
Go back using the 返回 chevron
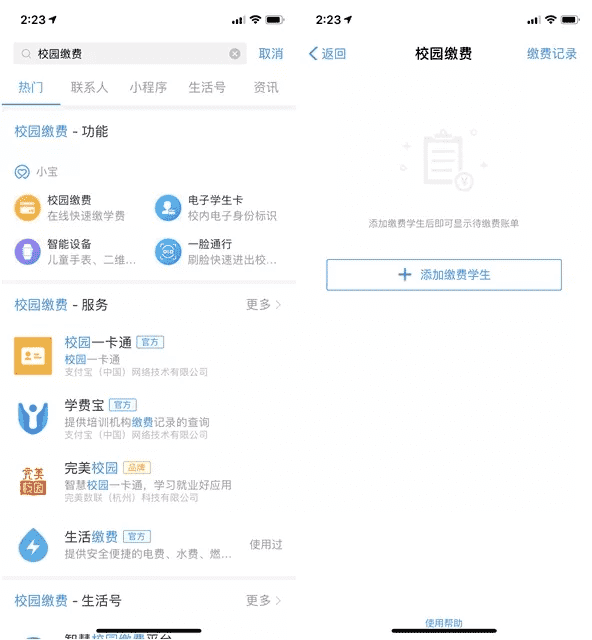pos(327,53)
